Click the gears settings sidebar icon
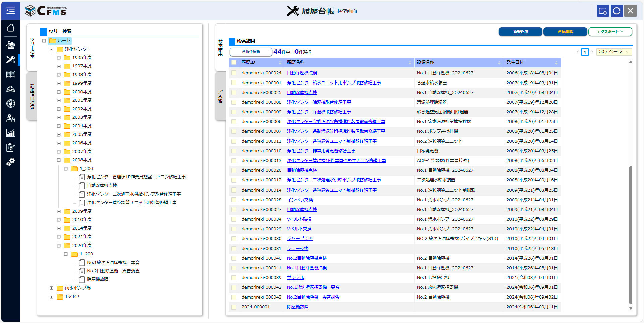 point(10,162)
